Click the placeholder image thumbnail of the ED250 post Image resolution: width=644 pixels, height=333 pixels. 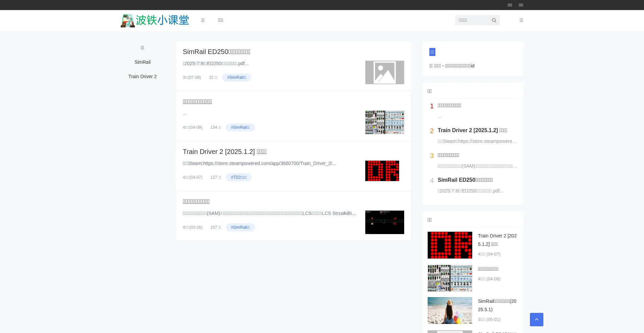pyautogui.click(x=384, y=72)
